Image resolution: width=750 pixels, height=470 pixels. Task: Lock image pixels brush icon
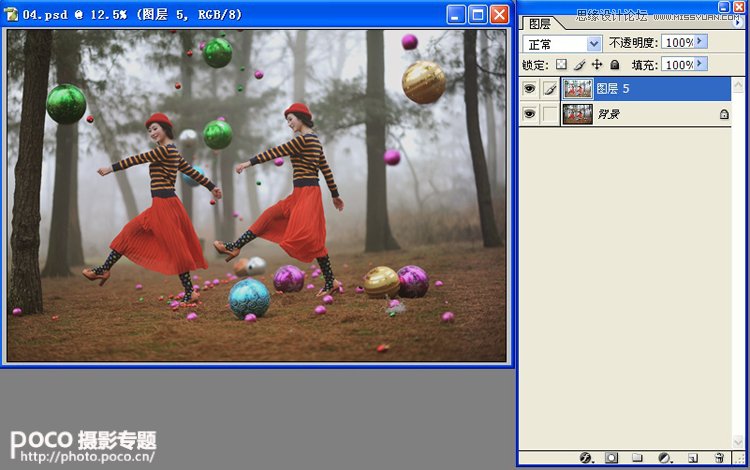coord(579,65)
